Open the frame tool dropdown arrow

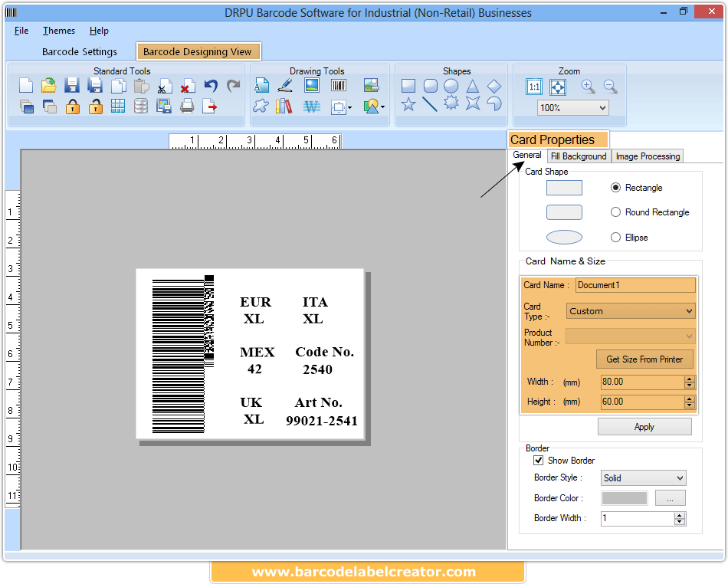point(350,108)
